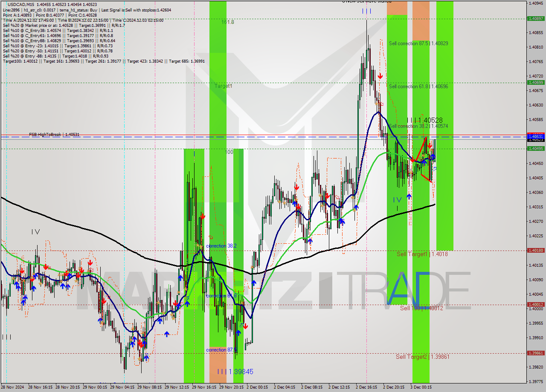Click the 1.40810 price axis value
The height and width of the screenshot is (392, 546).
[x=536, y=47]
